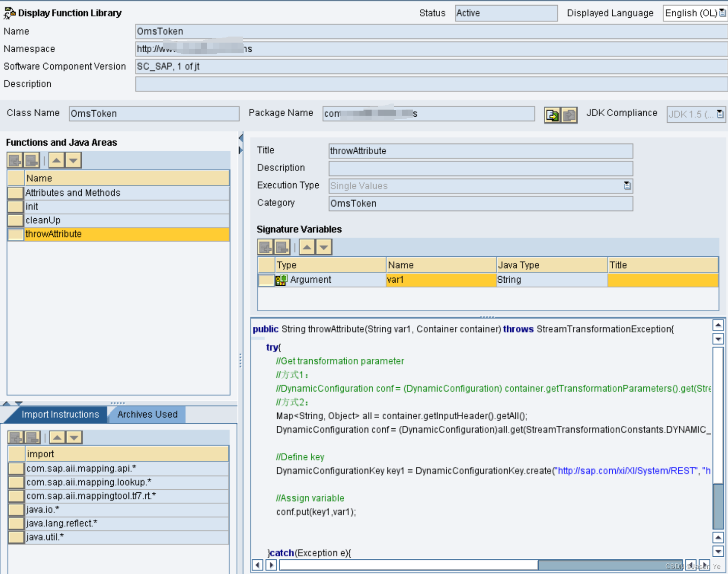
Task: Move signature variable down
Action: click(x=324, y=247)
